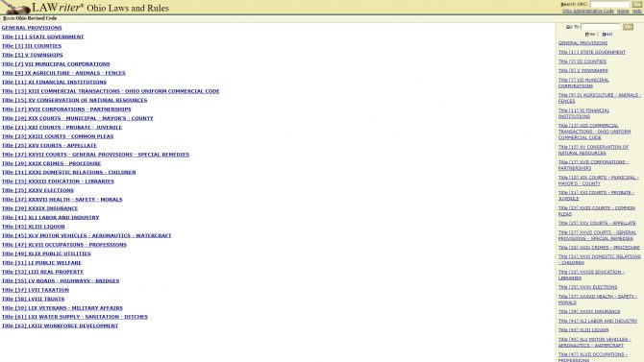Open Title [41] XLI Labor and Industry main link

tap(51, 218)
